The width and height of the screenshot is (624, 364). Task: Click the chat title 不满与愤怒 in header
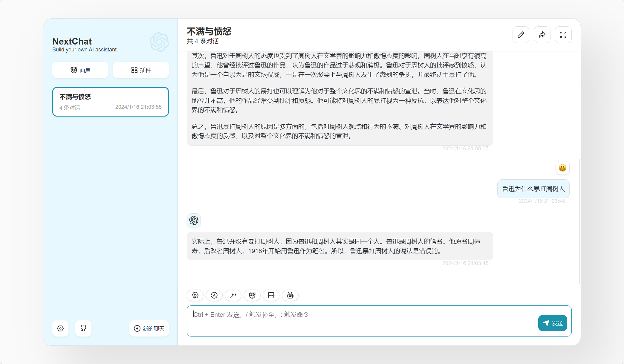(x=209, y=31)
